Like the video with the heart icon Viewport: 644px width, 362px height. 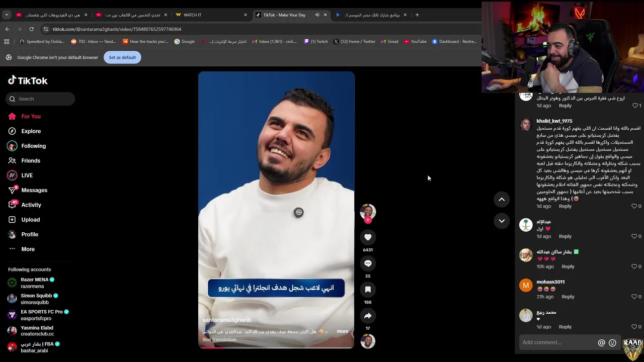tap(368, 237)
